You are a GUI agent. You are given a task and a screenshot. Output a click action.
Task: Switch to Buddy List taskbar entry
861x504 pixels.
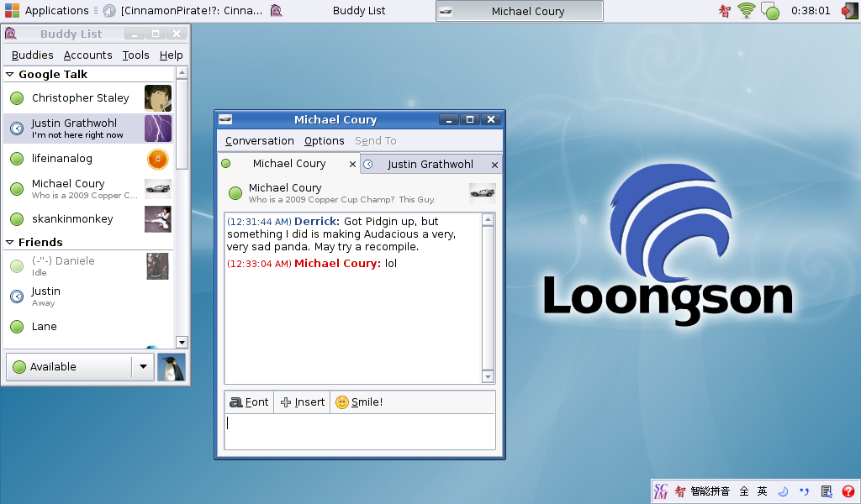[x=351, y=10]
